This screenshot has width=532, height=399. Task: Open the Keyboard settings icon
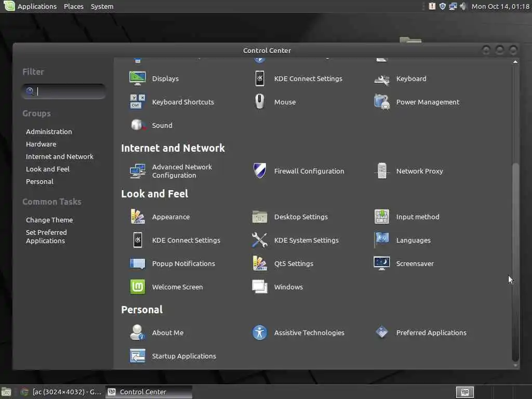[382, 79]
